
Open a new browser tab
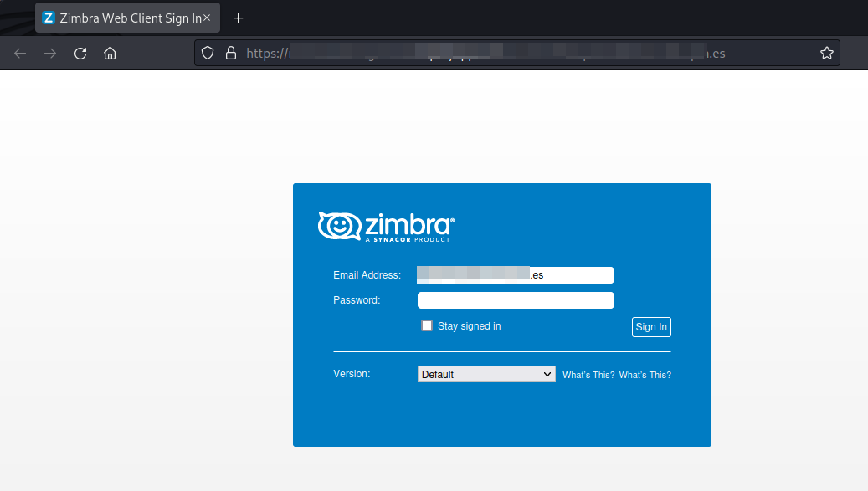pyautogui.click(x=239, y=18)
